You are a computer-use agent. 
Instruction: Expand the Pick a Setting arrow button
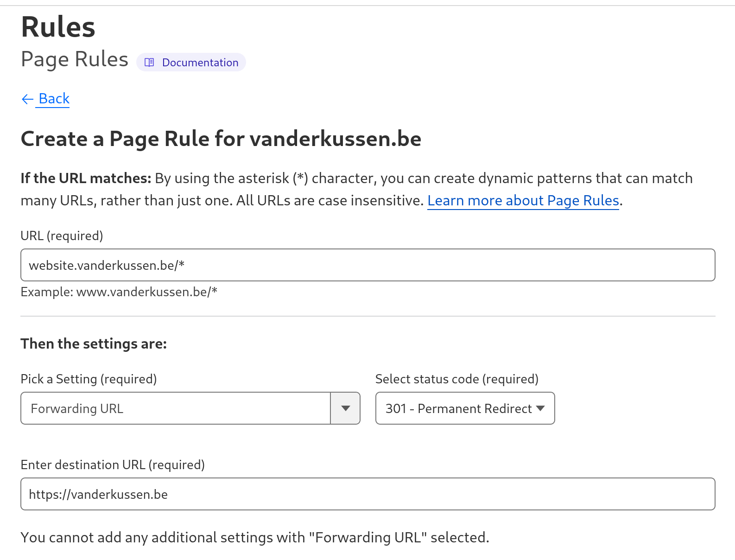coord(345,408)
